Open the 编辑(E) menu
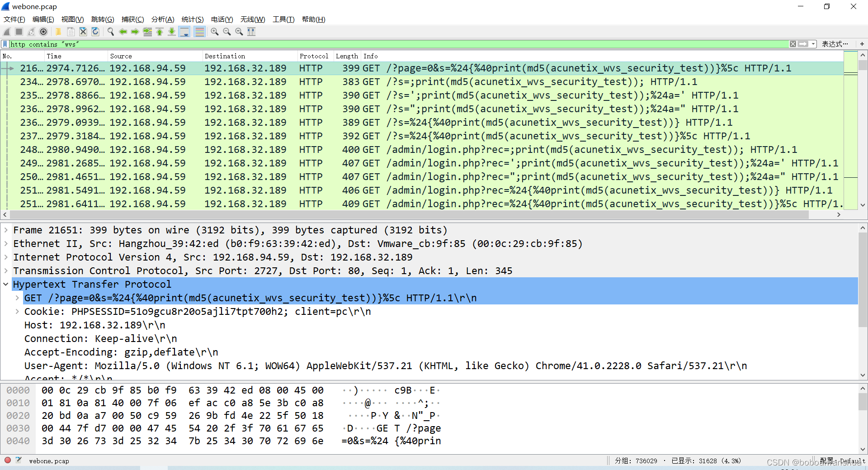The image size is (868, 470). [43, 19]
